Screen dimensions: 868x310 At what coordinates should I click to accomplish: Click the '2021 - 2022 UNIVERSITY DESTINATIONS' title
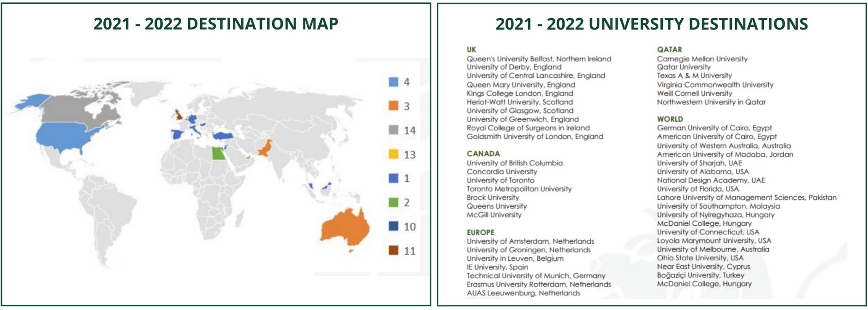652,23
